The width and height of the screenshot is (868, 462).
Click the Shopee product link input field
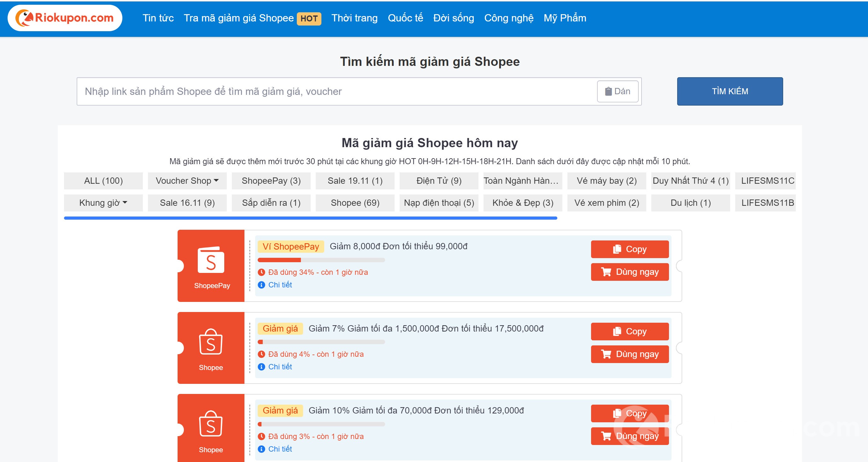tap(337, 91)
